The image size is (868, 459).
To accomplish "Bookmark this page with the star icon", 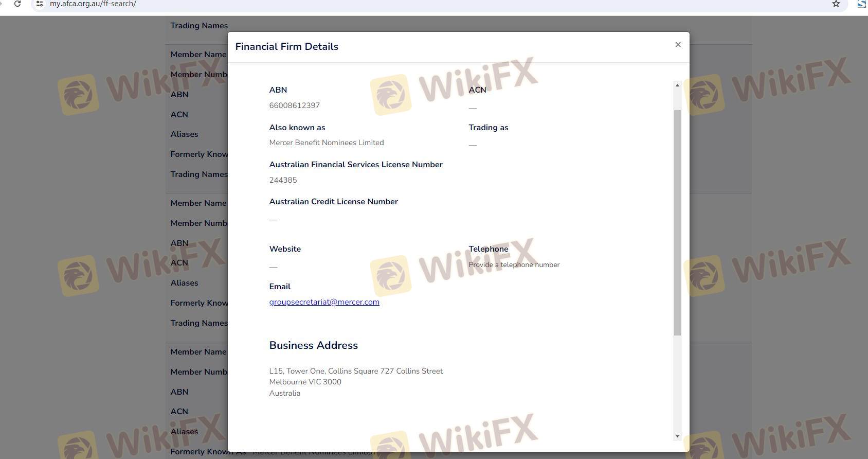I will (836, 4).
